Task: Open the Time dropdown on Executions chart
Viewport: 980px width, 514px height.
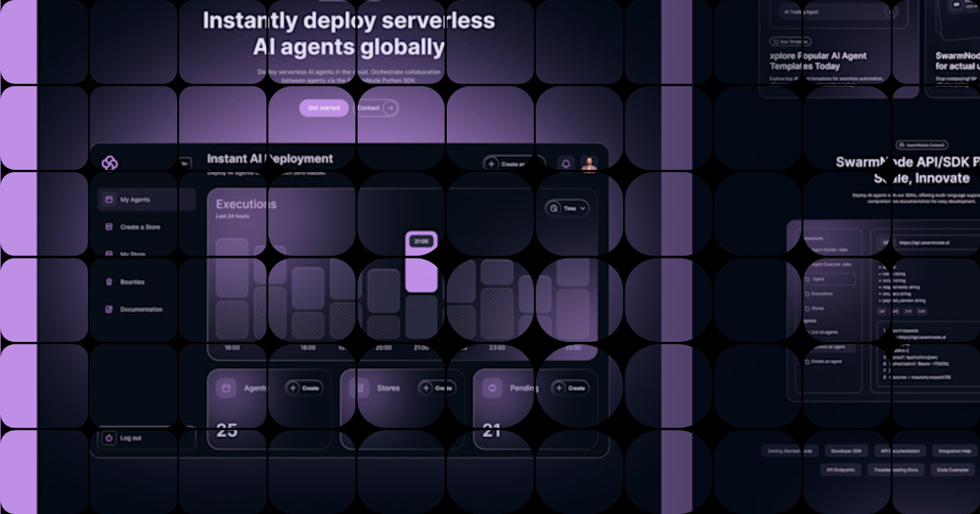Action: pos(568,208)
